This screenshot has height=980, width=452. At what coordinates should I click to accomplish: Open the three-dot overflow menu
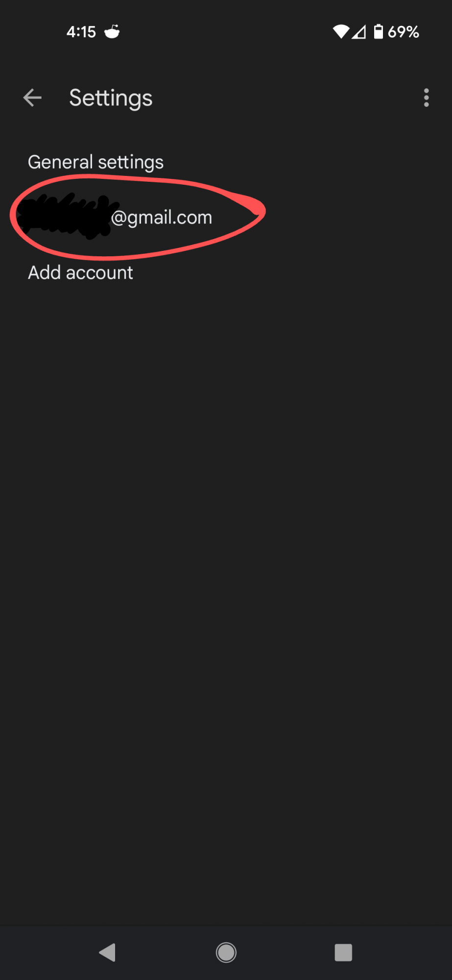click(427, 98)
